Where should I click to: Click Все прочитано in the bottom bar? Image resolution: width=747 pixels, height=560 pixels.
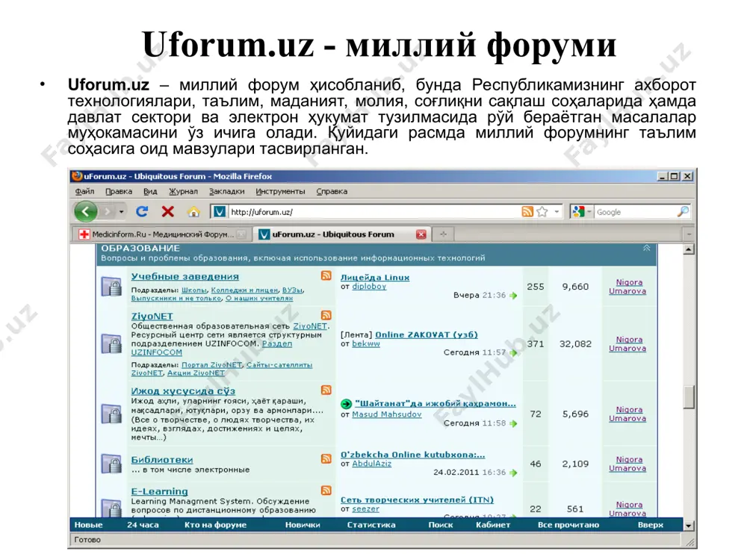(x=568, y=525)
